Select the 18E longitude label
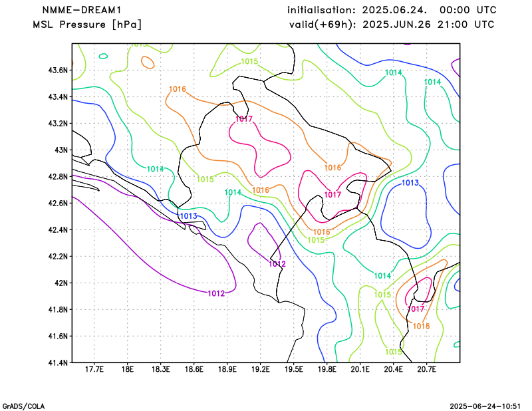The height and width of the screenshot is (411, 532). pos(127,370)
